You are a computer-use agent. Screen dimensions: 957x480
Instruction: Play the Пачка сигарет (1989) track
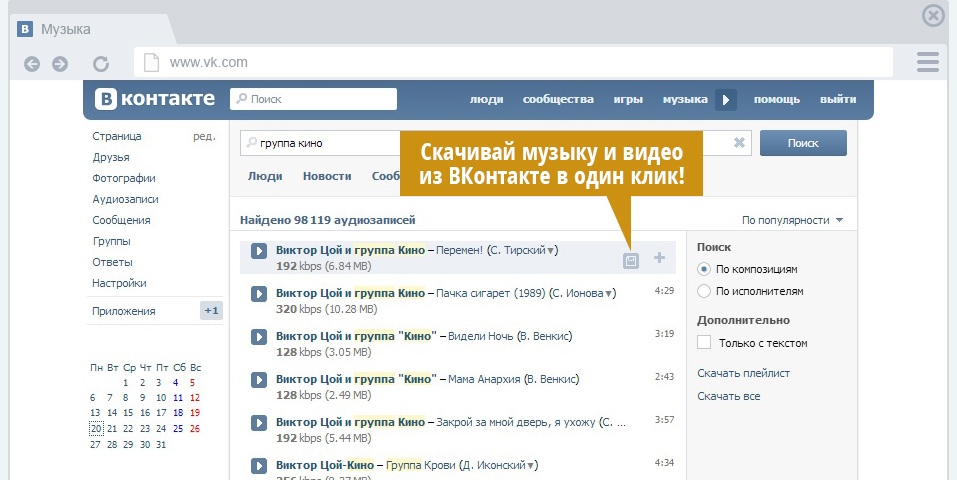point(259,294)
